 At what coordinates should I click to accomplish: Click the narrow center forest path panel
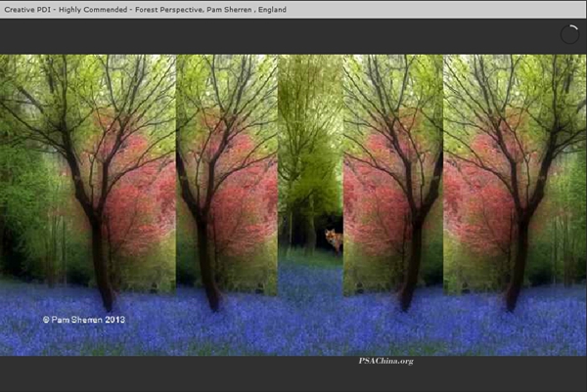click(x=310, y=176)
